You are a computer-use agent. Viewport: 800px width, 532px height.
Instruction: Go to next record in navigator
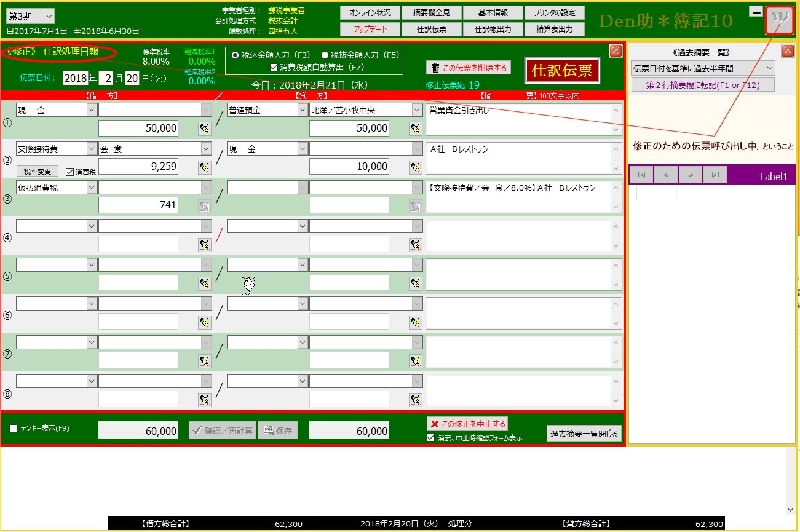tap(691, 175)
